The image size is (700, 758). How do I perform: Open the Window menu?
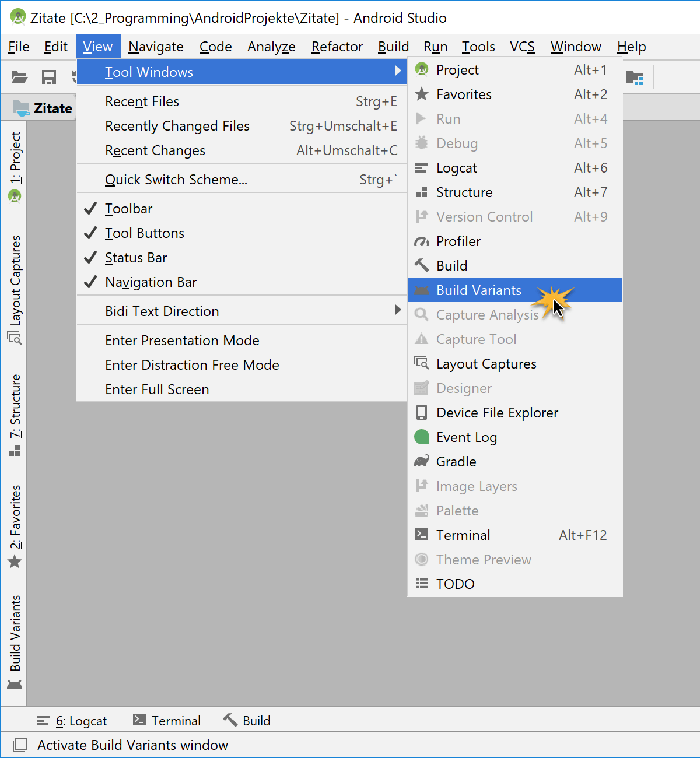(x=576, y=47)
